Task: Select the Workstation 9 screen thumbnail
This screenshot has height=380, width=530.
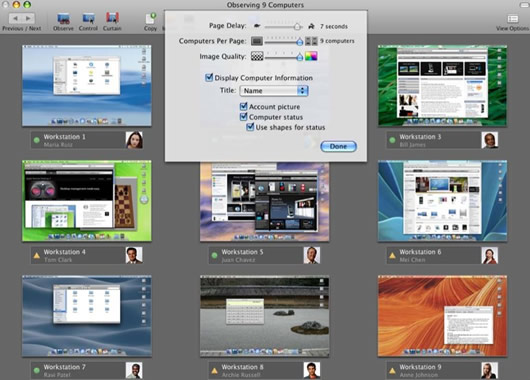Action: click(442, 316)
